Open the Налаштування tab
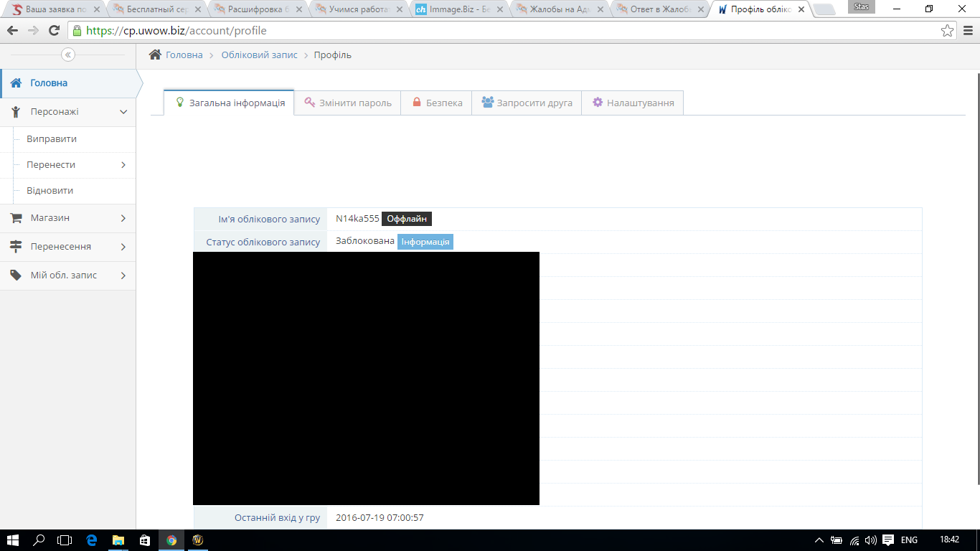Screen dimensions: 980x551 pyautogui.click(x=633, y=103)
